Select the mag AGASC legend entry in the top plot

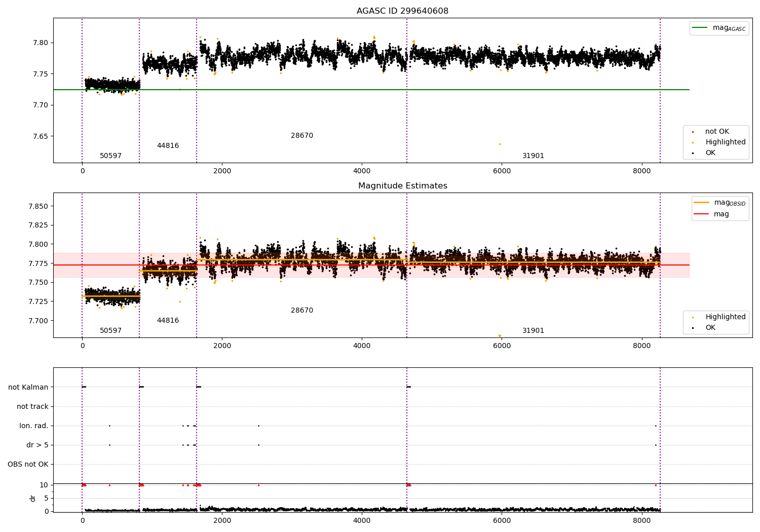719,28
